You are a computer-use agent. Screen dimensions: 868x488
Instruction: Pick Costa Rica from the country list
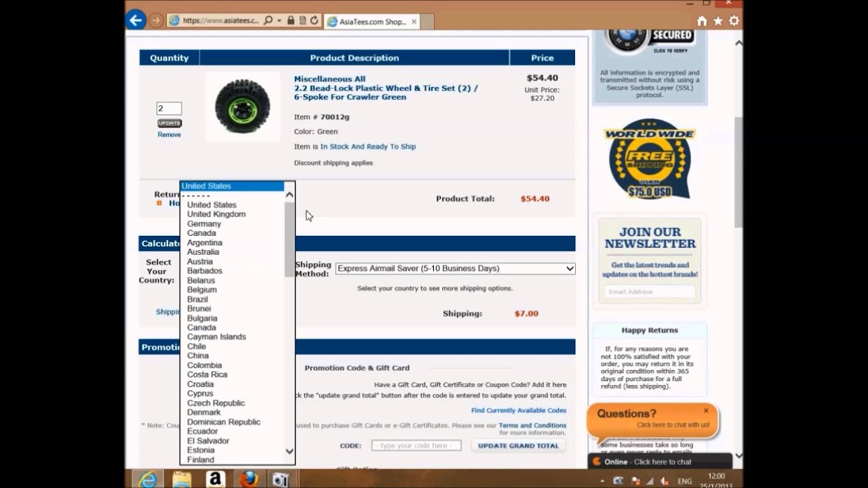tap(208, 375)
